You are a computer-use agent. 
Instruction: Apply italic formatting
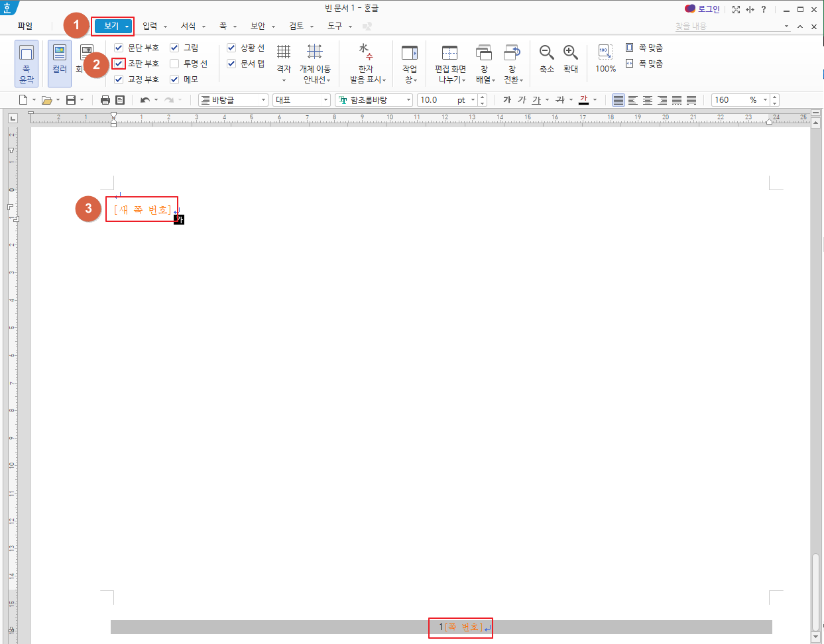pyautogui.click(x=522, y=100)
